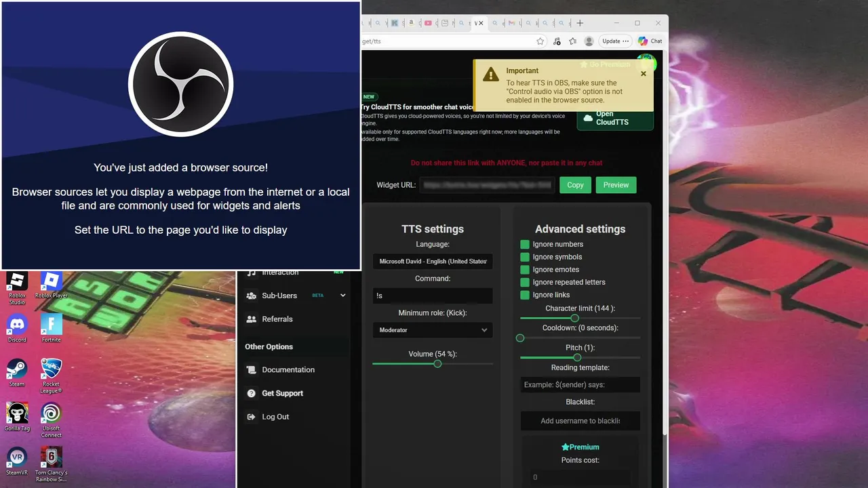The image size is (868, 488).
Task: Click the Command input field containing !s
Action: [433, 296]
